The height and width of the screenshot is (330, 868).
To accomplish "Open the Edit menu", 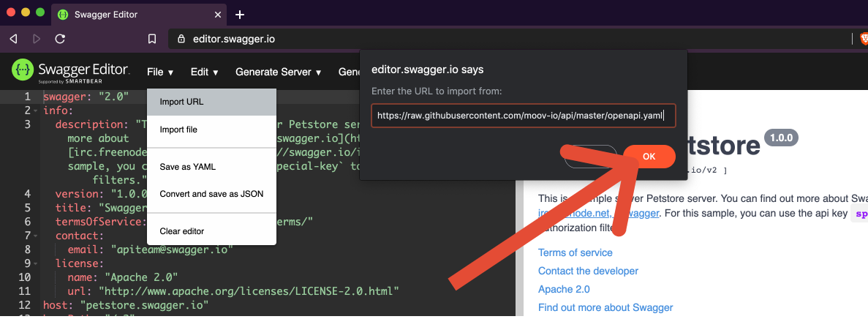I will [204, 72].
